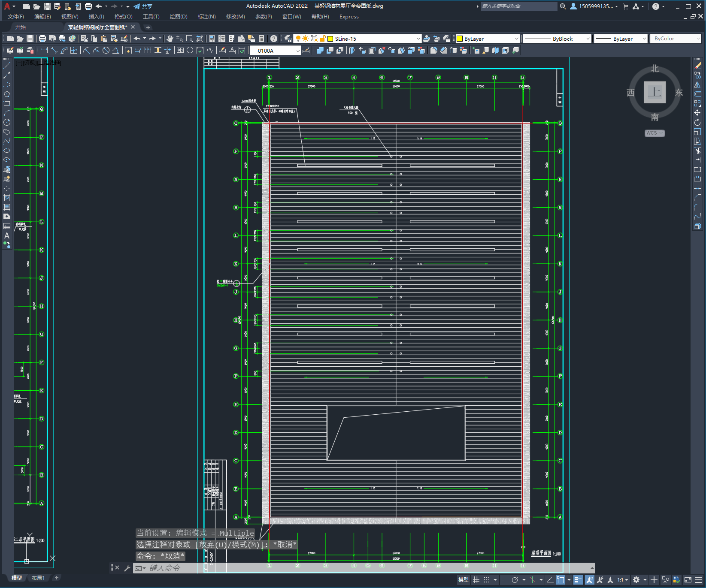The height and width of the screenshot is (588, 706).
Task: Click the keyword search input field
Action: coord(519,6)
